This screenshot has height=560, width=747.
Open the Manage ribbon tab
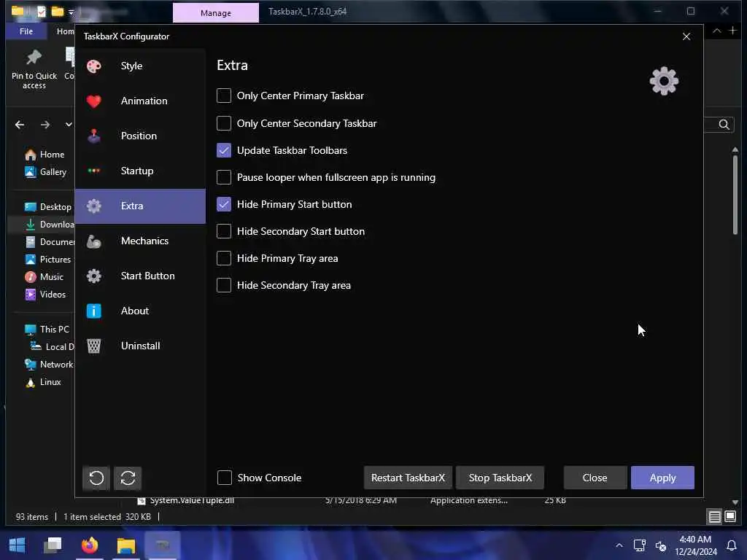coord(216,13)
